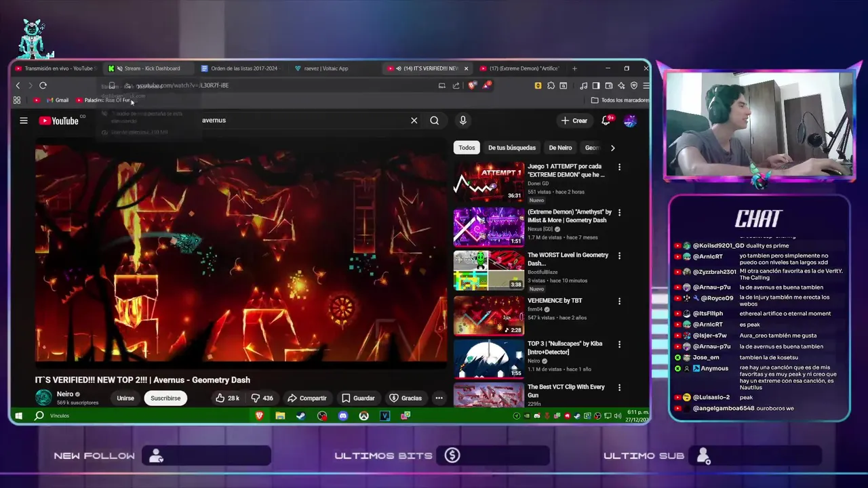Image resolution: width=868 pixels, height=488 pixels.
Task: Subscribe with the Suscribirse button
Action: point(165,398)
